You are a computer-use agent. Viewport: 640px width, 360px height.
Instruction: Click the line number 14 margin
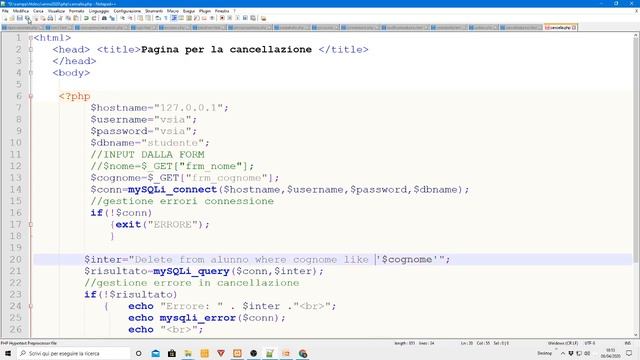point(15,189)
